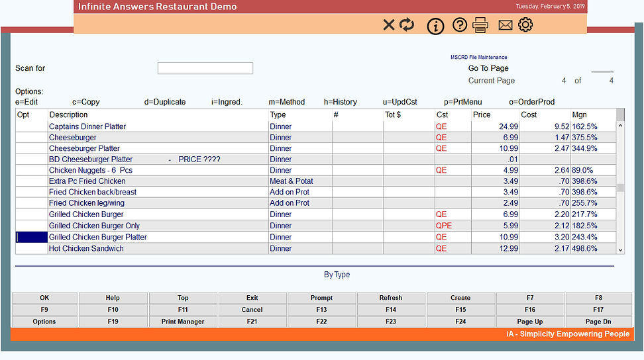Click the F13 button
Image resolution: width=644 pixels, height=360 pixels.
pos(321,310)
